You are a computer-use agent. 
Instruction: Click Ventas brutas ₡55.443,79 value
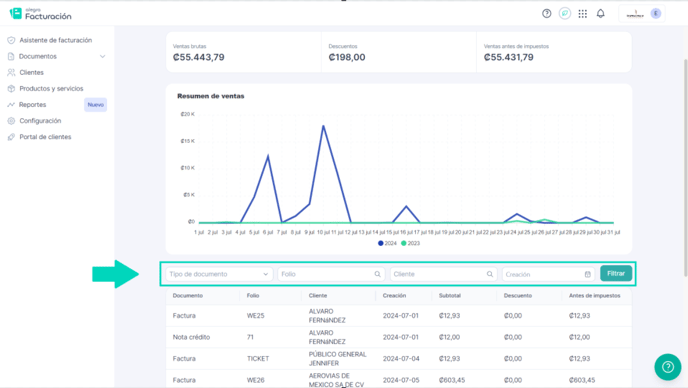coord(198,57)
